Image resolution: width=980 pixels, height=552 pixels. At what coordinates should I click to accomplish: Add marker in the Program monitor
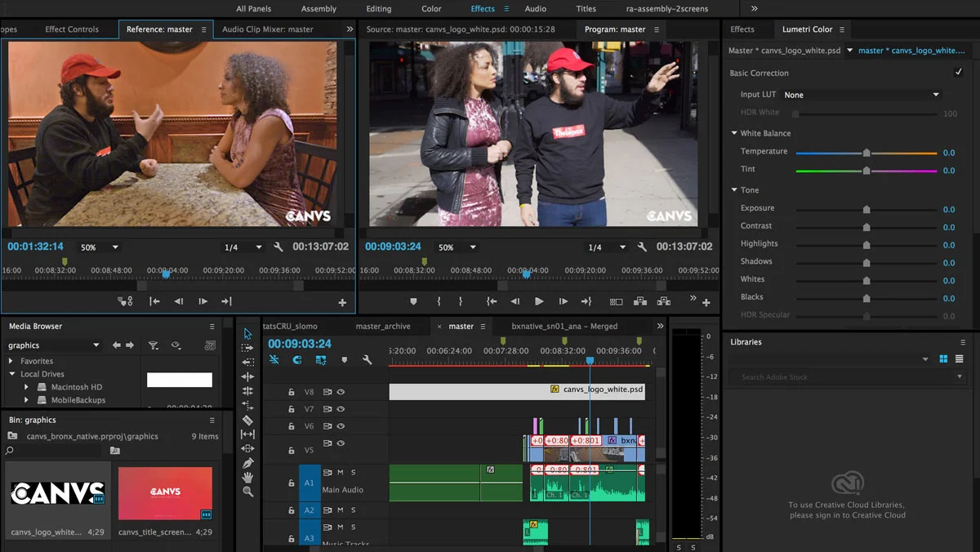pos(413,301)
